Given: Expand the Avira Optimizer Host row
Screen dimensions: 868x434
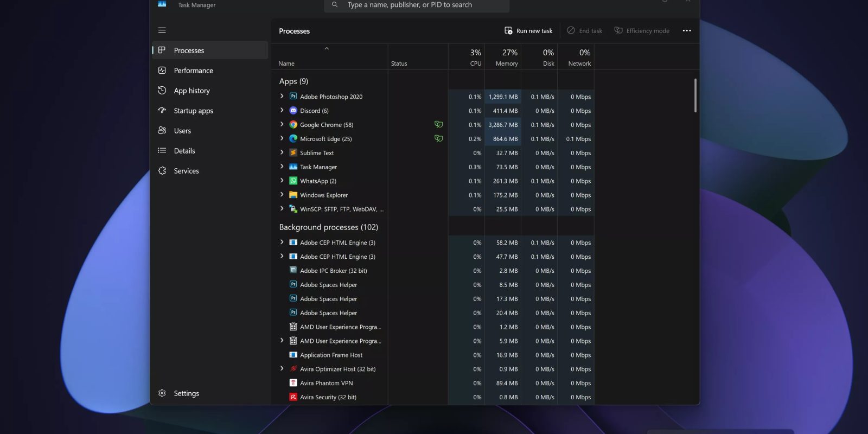Looking at the screenshot, I should click(x=282, y=369).
